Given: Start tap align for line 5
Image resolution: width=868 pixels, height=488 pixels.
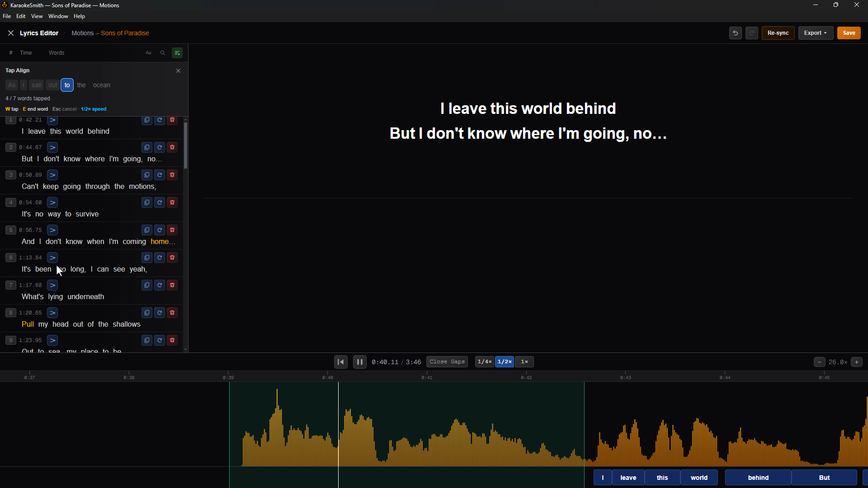Looking at the screenshot, I should 52,230.
